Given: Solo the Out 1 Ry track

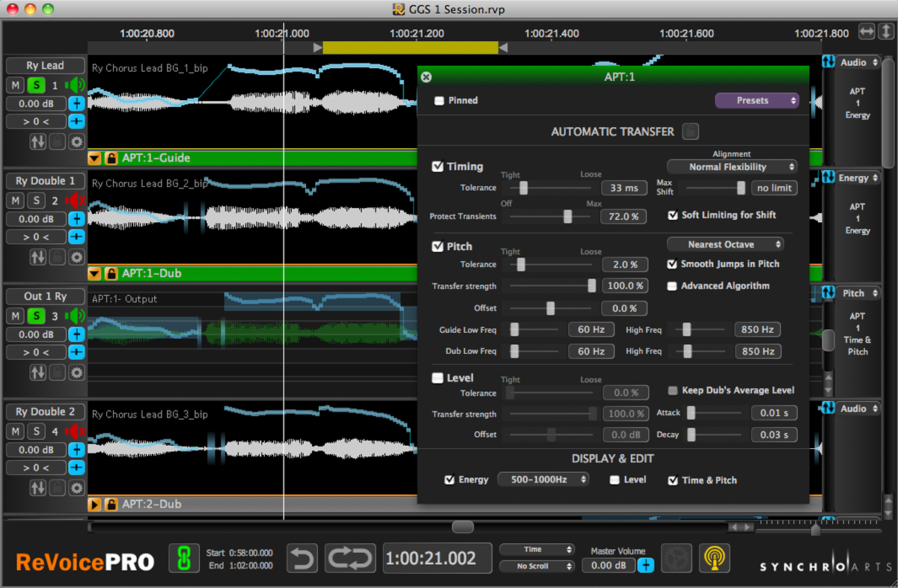Looking at the screenshot, I should pyautogui.click(x=35, y=316).
